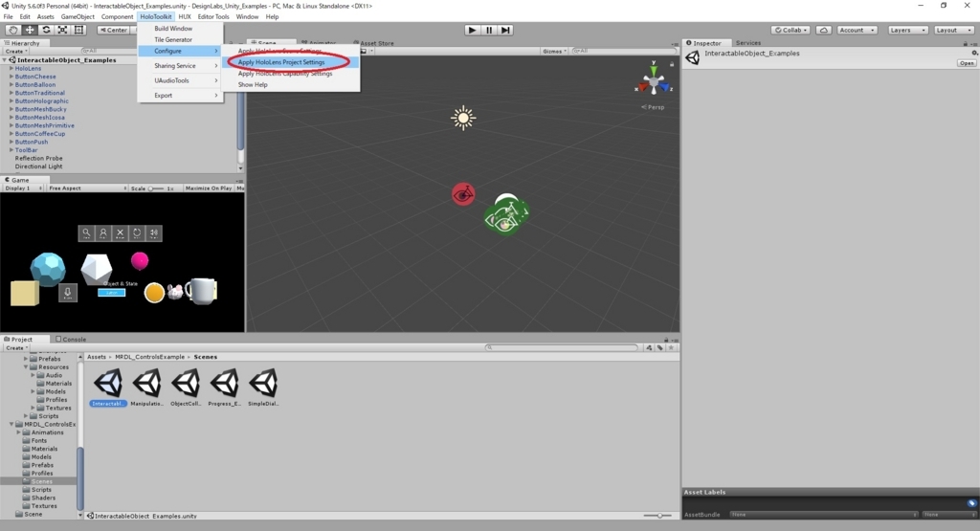Open the File menu
The image size is (980, 531).
[8, 17]
